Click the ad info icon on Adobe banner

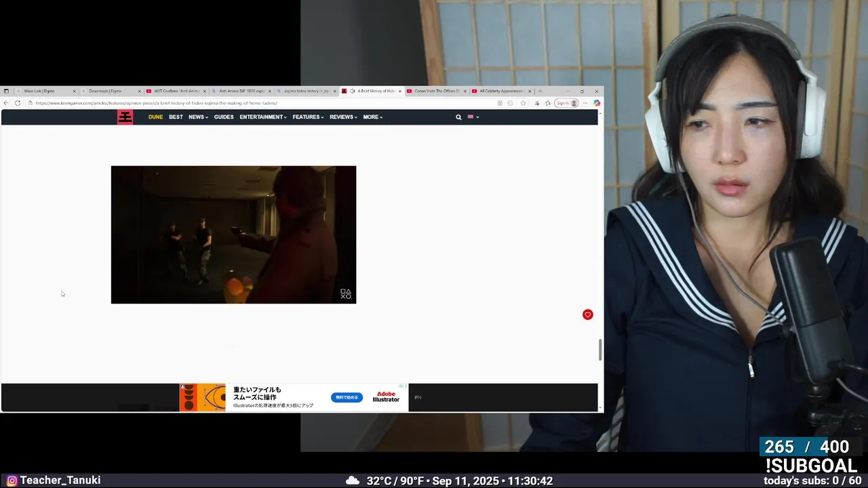point(402,386)
